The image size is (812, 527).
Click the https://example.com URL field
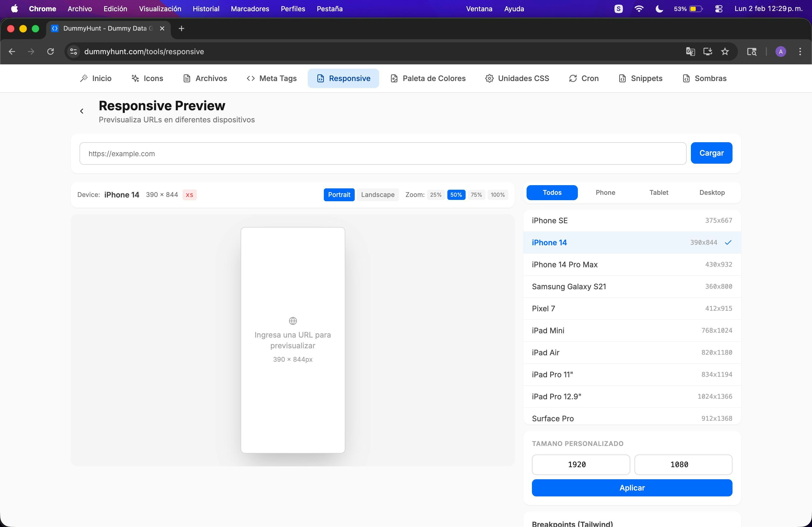pyautogui.click(x=382, y=154)
